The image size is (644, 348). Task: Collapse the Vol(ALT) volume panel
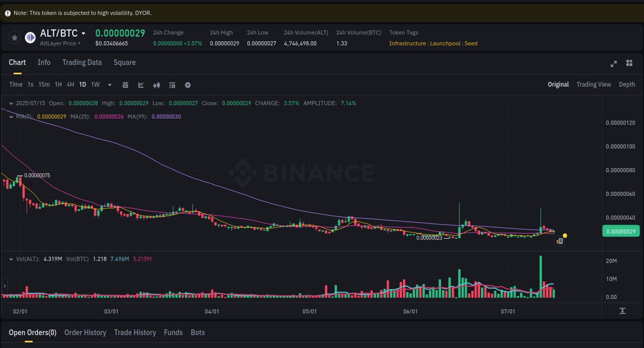[x=10, y=258]
